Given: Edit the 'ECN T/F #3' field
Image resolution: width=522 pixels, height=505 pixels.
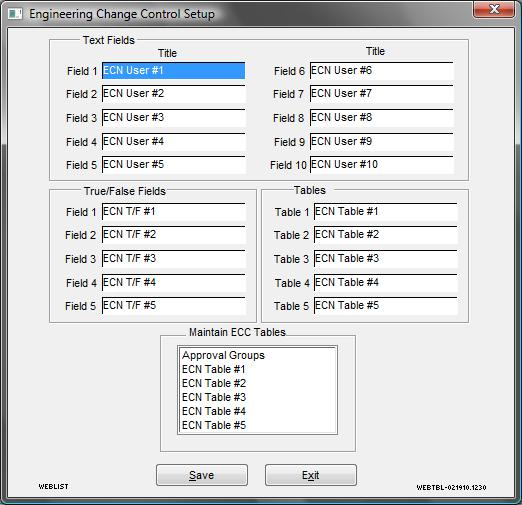Looking at the screenshot, I should 173,259.
